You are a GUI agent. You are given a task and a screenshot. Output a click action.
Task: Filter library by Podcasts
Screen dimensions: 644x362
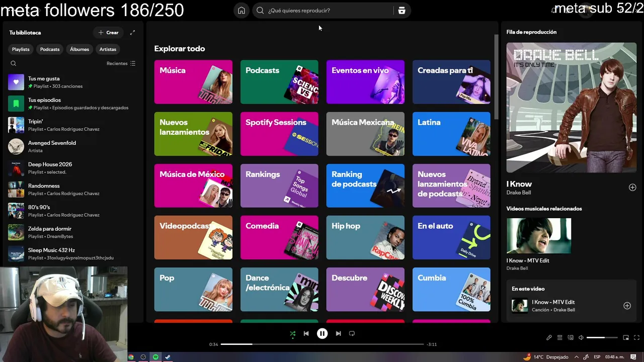pos(50,49)
